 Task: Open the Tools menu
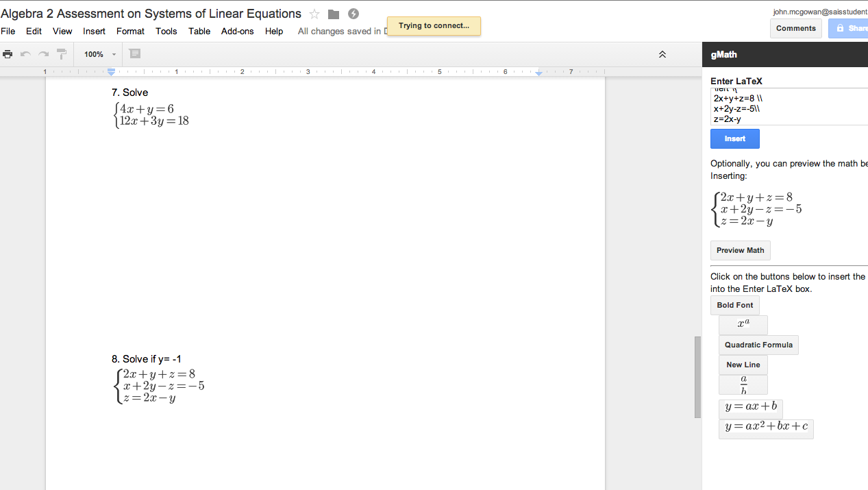pos(166,31)
